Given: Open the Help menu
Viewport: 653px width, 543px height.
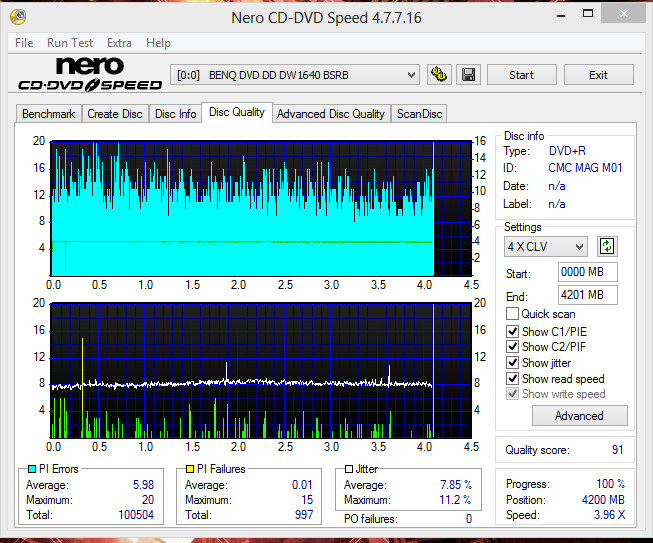Looking at the screenshot, I should (x=158, y=43).
